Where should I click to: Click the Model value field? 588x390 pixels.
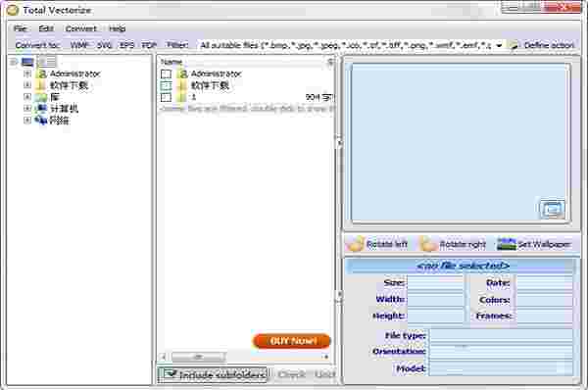(x=501, y=368)
